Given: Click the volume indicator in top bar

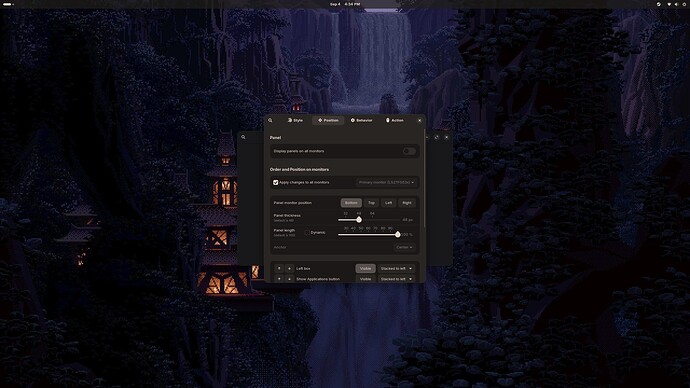Looking at the screenshot, I should point(677,4).
